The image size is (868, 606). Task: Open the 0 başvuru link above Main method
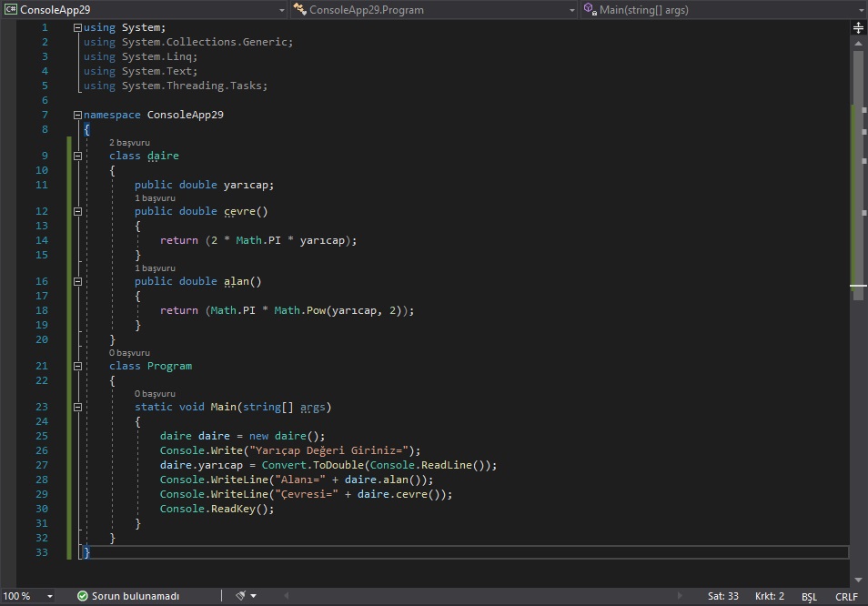click(x=155, y=394)
